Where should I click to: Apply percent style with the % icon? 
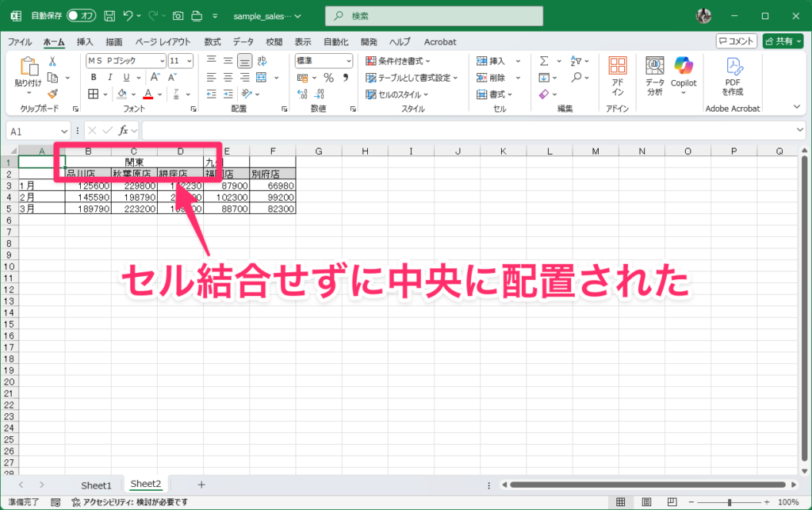click(328, 78)
